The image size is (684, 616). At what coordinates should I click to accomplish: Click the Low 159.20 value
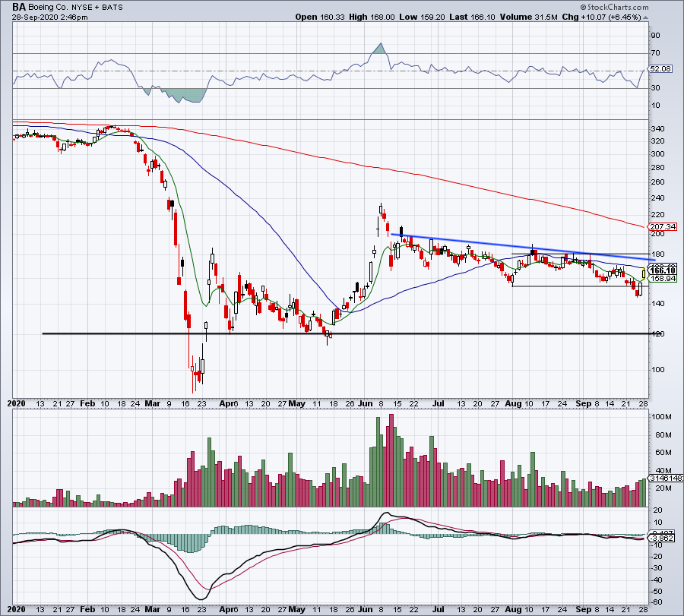coord(422,17)
